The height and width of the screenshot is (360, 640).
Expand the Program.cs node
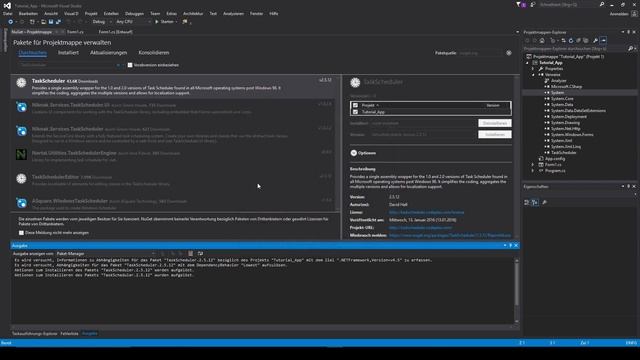[533, 171]
